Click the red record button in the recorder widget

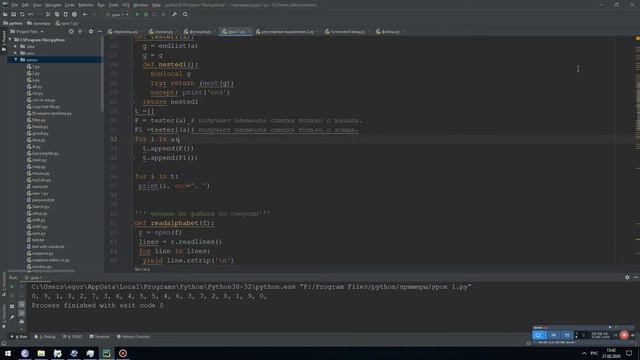pos(624,335)
